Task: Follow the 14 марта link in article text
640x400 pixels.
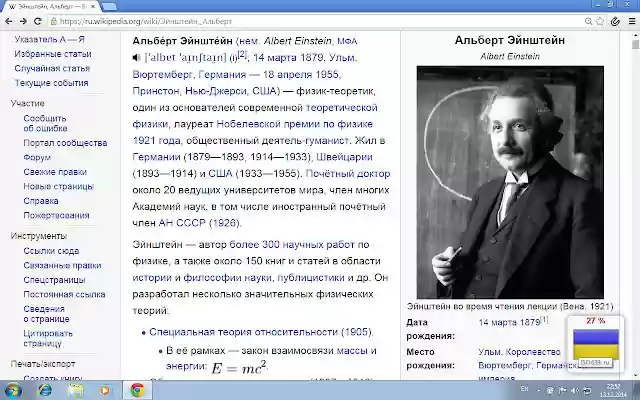Action: point(275,58)
